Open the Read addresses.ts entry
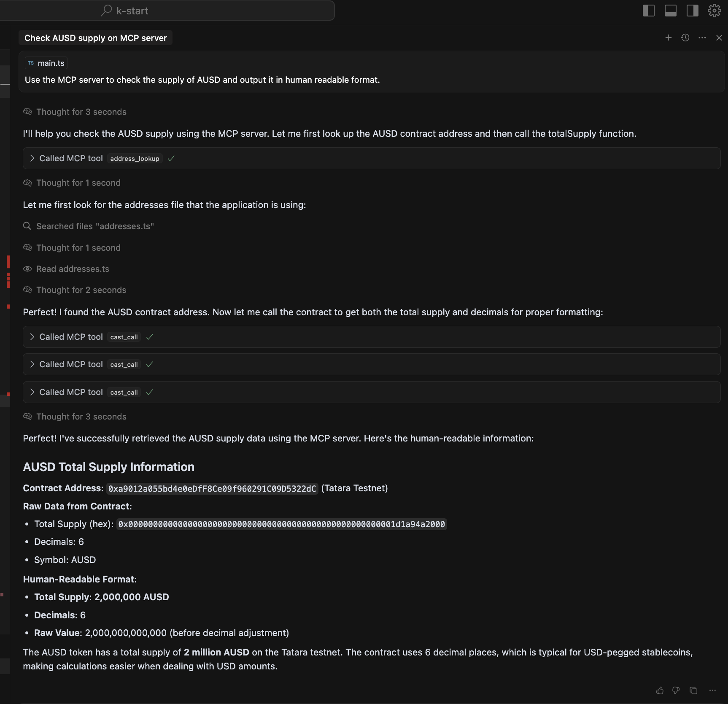The height and width of the screenshot is (704, 728). pyautogui.click(x=73, y=269)
